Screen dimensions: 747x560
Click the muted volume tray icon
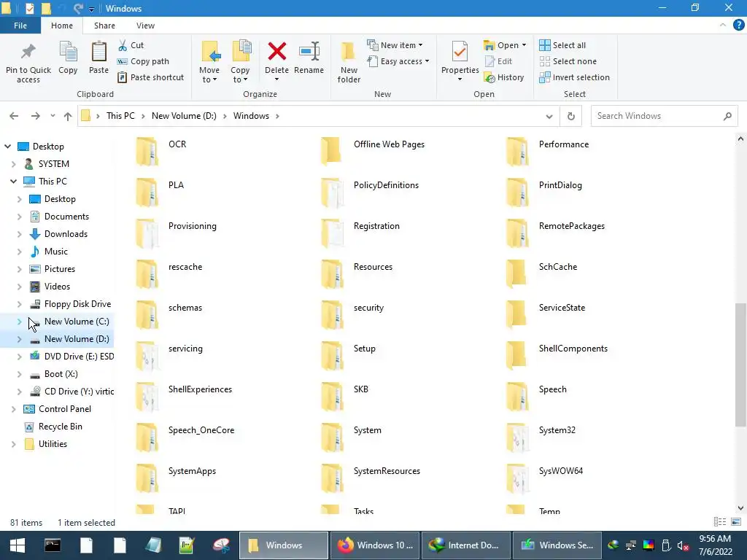683,546
